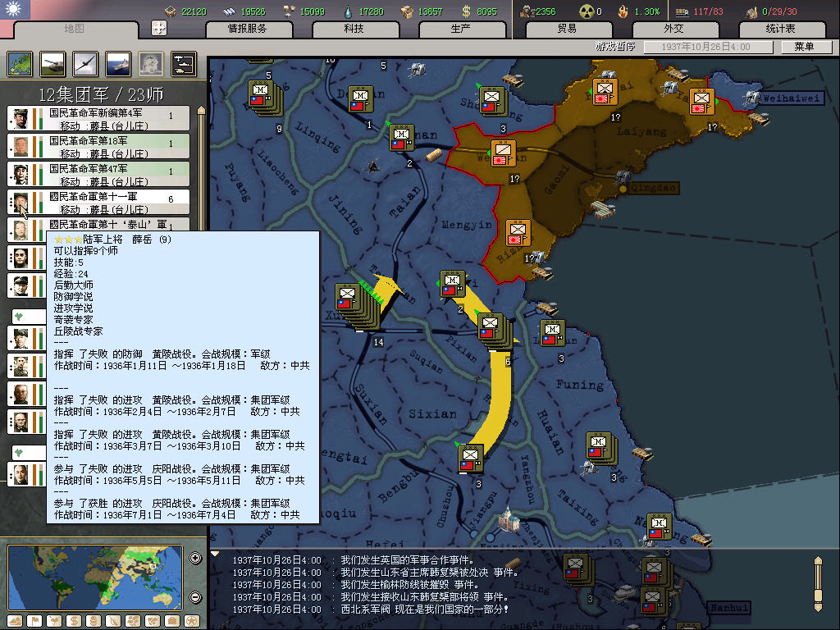Screen dimensions: 840x630
Task: Open the air units plane icon
Action: point(85,63)
